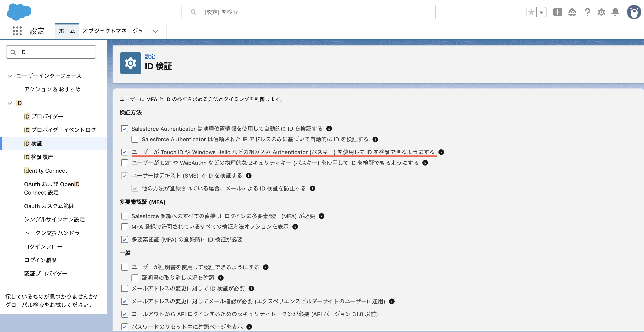Open the App Launcher grid icon
The height and width of the screenshot is (332, 644).
click(17, 31)
